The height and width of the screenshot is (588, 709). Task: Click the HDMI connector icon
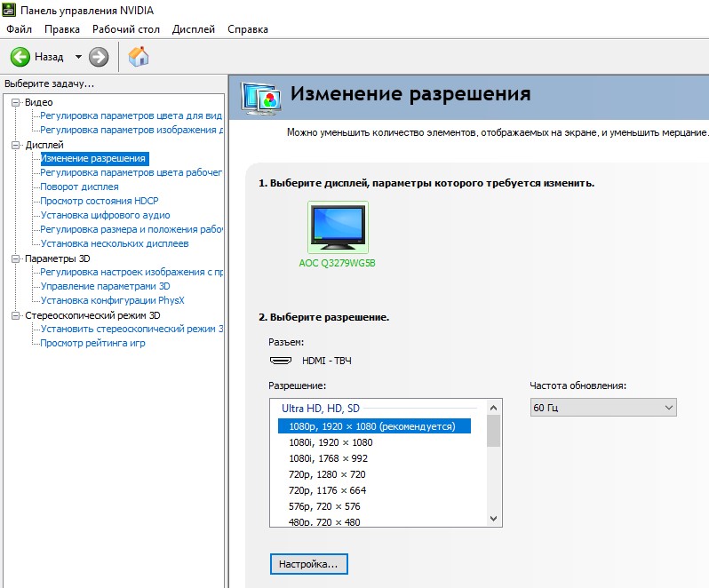click(x=281, y=361)
